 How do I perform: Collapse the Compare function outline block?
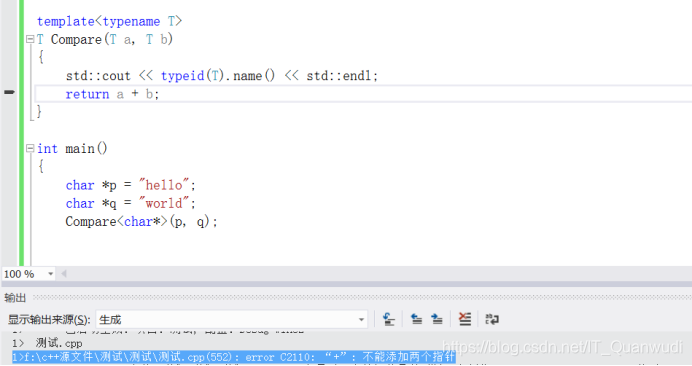(30, 39)
